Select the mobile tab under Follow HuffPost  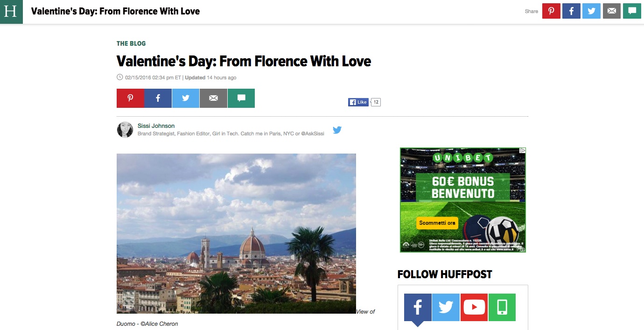pyautogui.click(x=502, y=307)
